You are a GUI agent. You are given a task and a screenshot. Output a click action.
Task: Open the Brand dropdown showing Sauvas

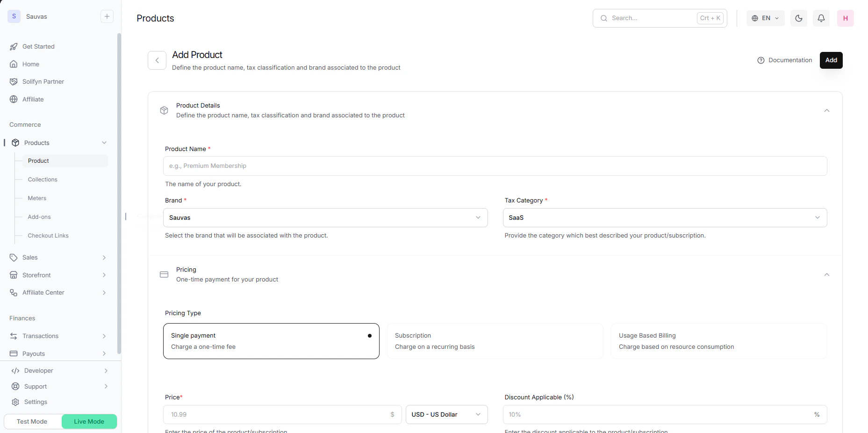[325, 218]
